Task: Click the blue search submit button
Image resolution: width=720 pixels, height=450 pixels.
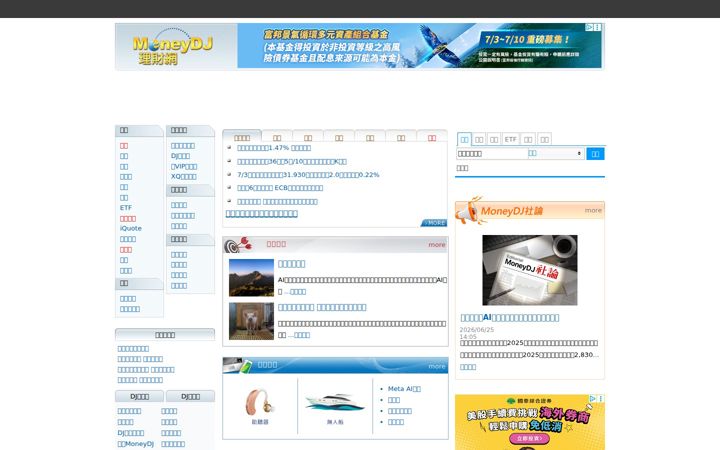Action: click(595, 154)
